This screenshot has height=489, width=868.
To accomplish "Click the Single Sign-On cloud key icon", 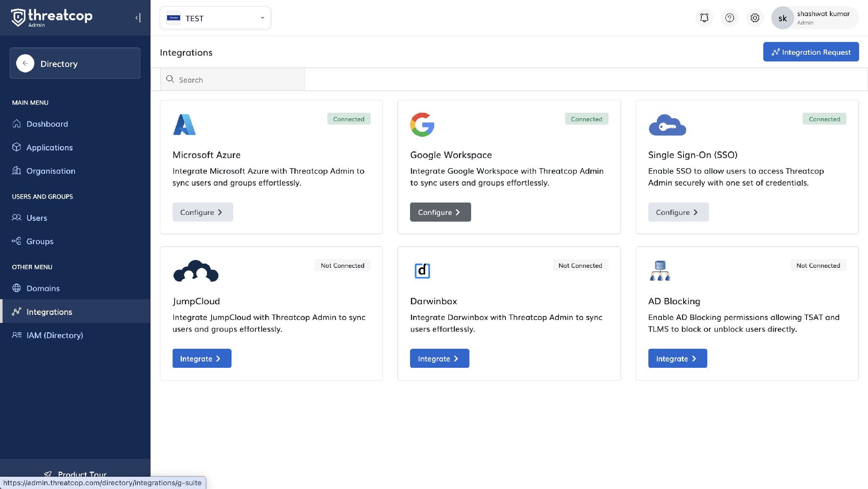I will click(667, 125).
